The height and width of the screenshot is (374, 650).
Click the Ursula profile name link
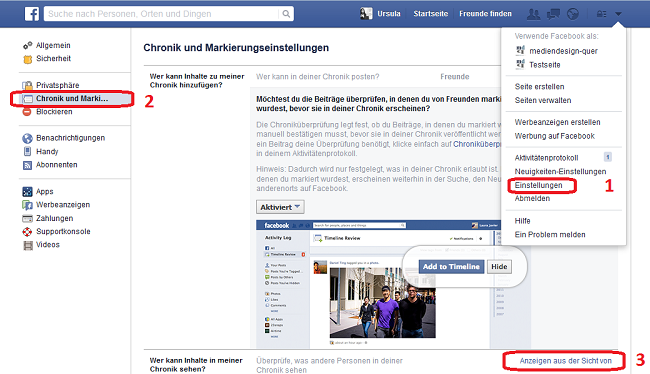point(389,14)
